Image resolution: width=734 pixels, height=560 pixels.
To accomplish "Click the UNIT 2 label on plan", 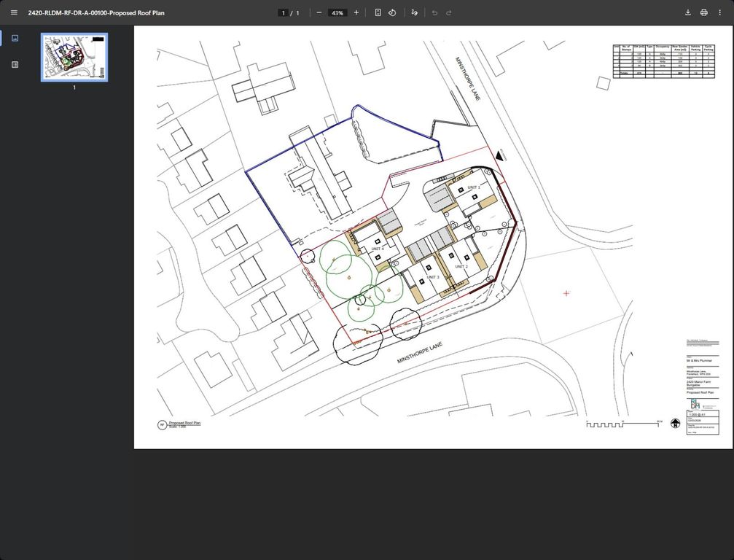I will pyautogui.click(x=461, y=266).
